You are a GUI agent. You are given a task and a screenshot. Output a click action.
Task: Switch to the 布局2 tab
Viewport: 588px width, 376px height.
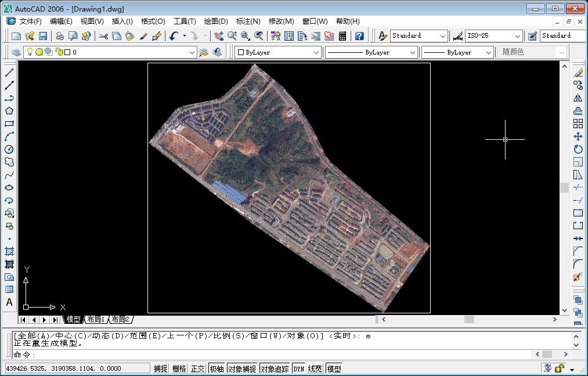120,319
